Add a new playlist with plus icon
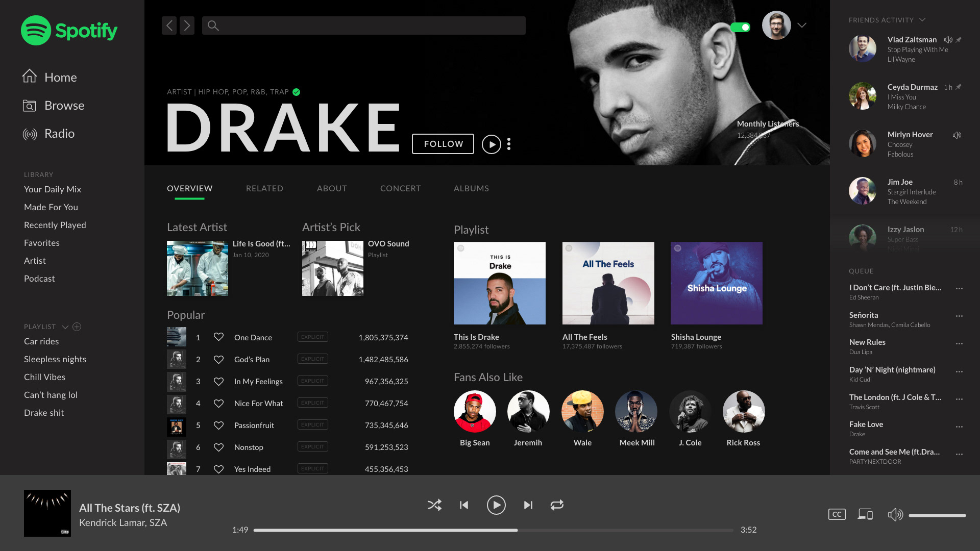 pyautogui.click(x=77, y=327)
